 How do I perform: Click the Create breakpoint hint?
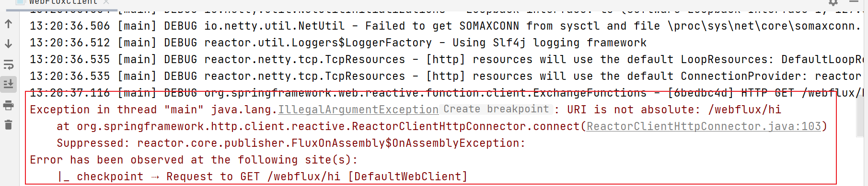(x=496, y=109)
